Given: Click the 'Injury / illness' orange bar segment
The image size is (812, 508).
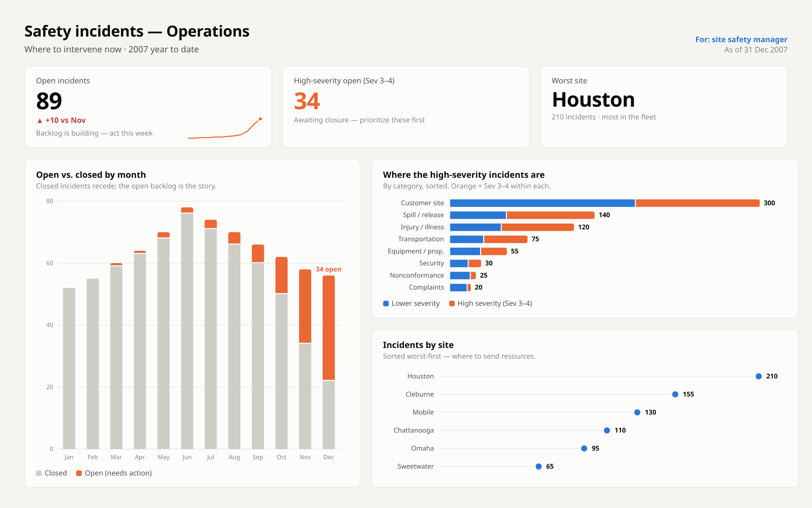Looking at the screenshot, I should pos(537,227).
